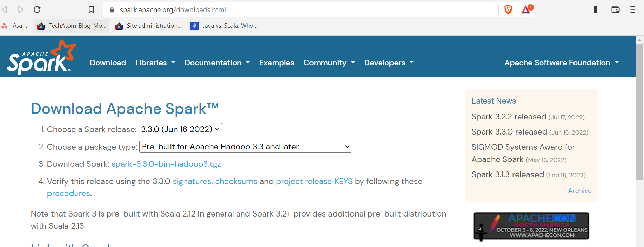The width and height of the screenshot is (644, 247).
Task: Open SIGMOD Systems Award news item
Action: pyautogui.click(x=523, y=153)
